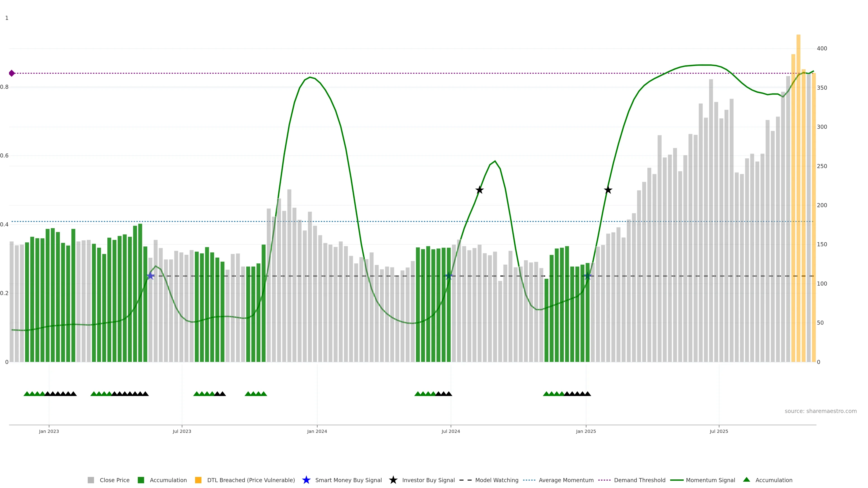This screenshot has width=868, height=488.
Task: Click the Jul 2025 axis label
Action: point(719,431)
